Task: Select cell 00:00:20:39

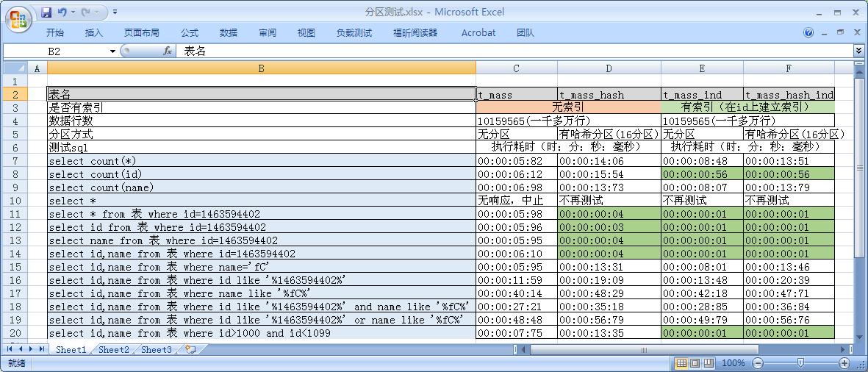Action: click(x=789, y=280)
